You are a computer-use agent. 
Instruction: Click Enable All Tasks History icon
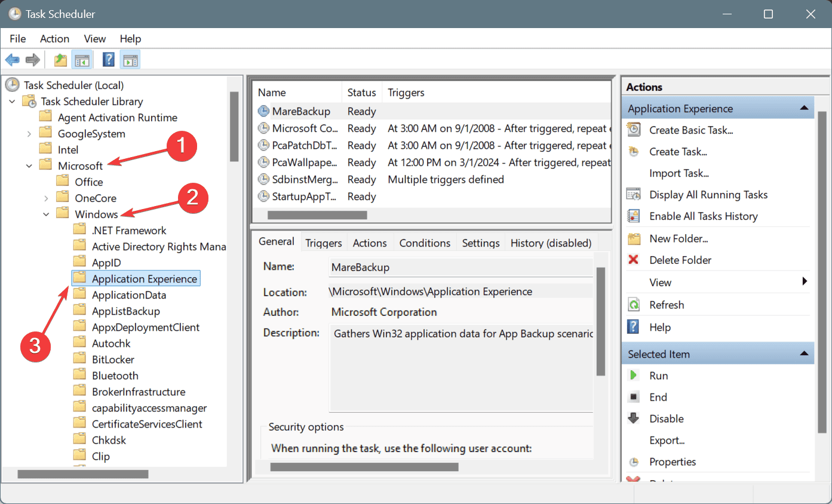pyautogui.click(x=634, y=216)
